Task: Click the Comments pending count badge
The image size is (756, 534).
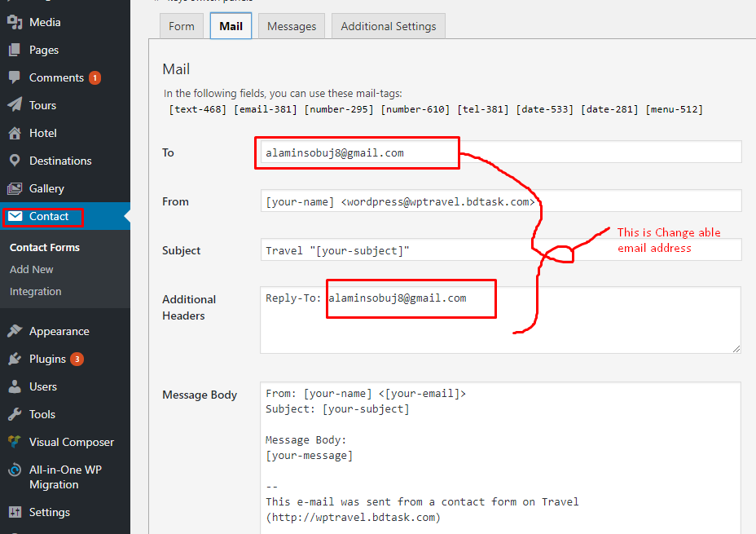Action: tap(95, 77)
